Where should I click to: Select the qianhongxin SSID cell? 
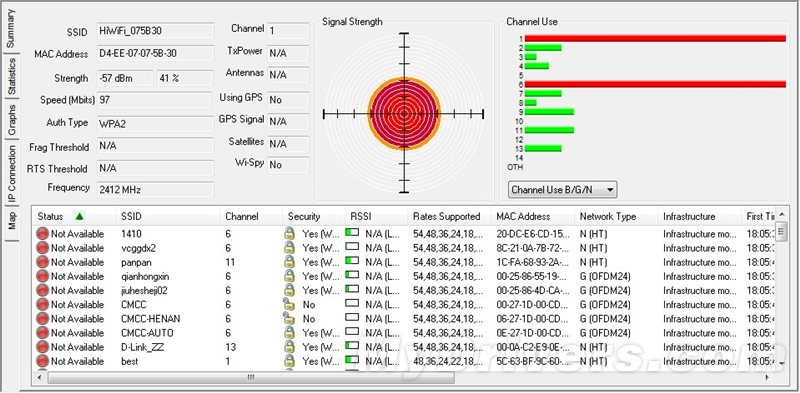pyautogui.click(x=145, y=277)
